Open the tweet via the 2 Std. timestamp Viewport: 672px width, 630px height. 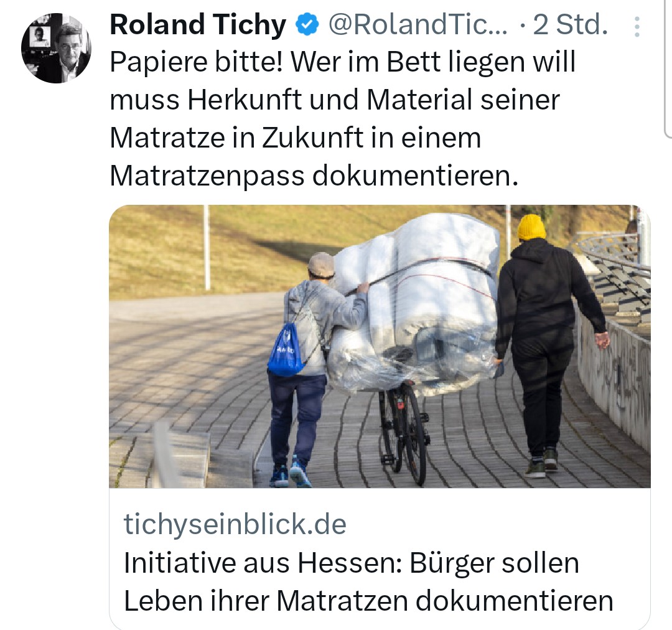pos(570,24)
